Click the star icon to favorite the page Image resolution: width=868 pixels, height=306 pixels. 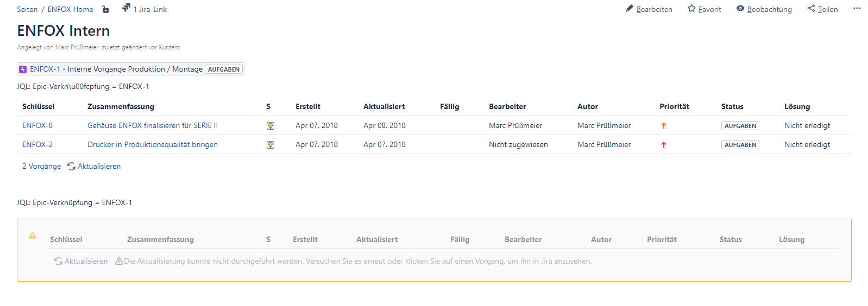point(691,8)
